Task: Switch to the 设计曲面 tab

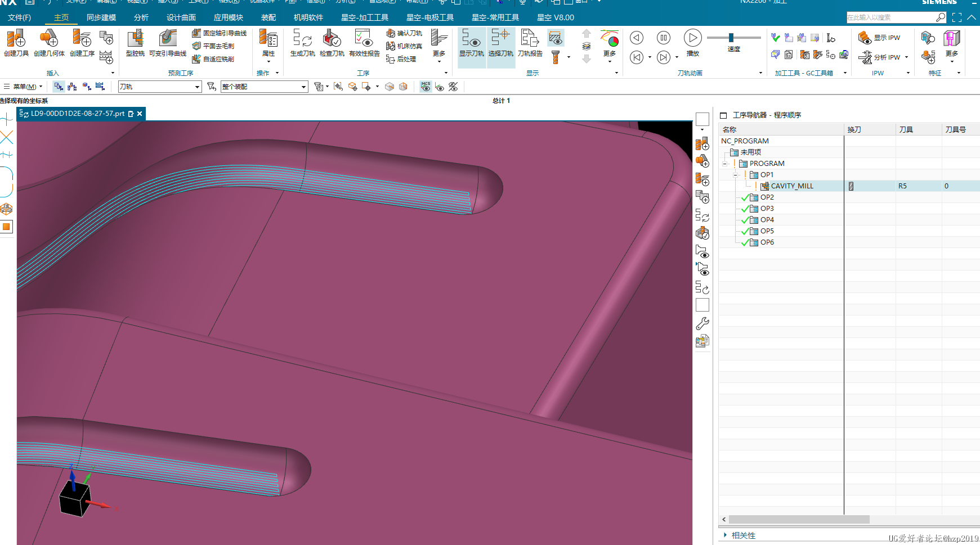Action: (181, 17)
